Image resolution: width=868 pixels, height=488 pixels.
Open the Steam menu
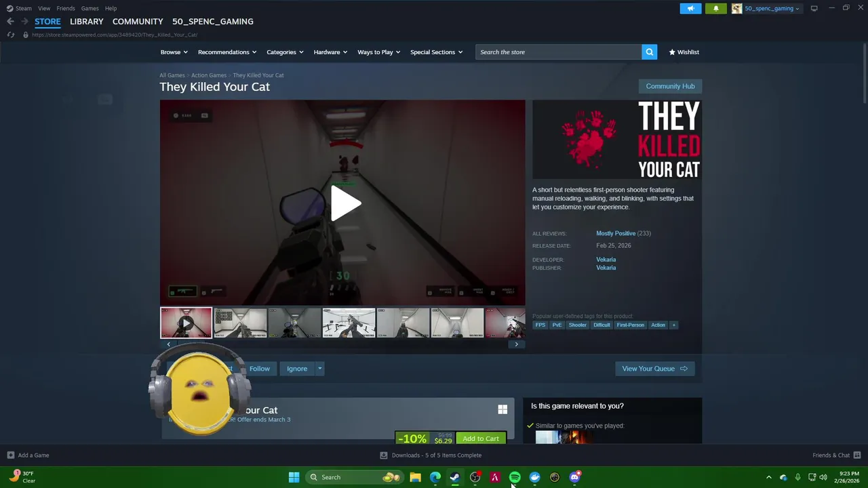pos(23,8)
